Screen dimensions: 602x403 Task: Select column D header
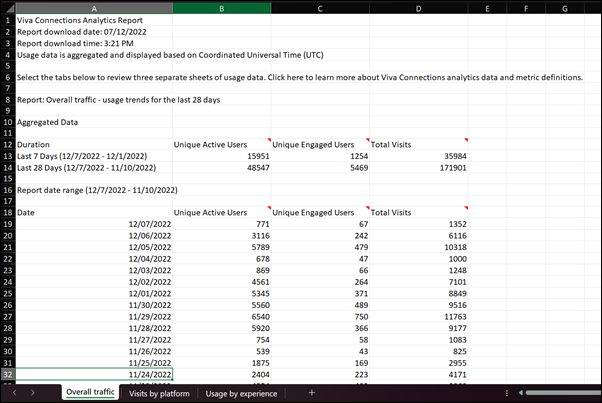(418, 8)
